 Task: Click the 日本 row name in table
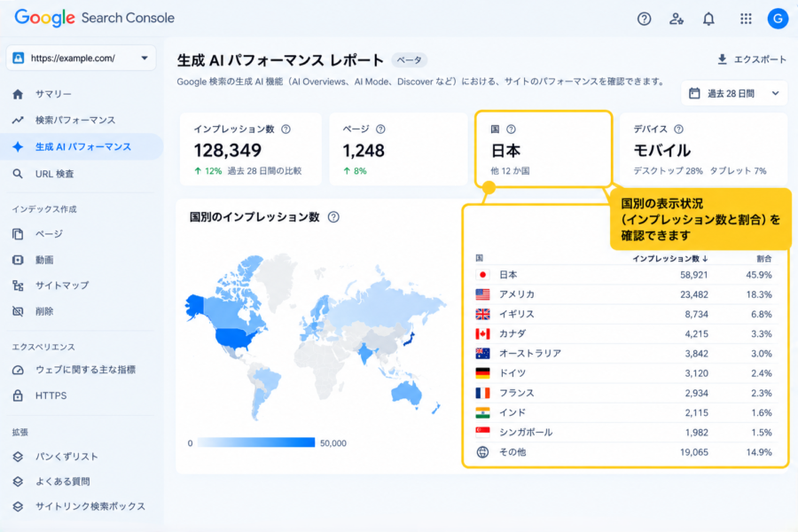click(508, 275)
